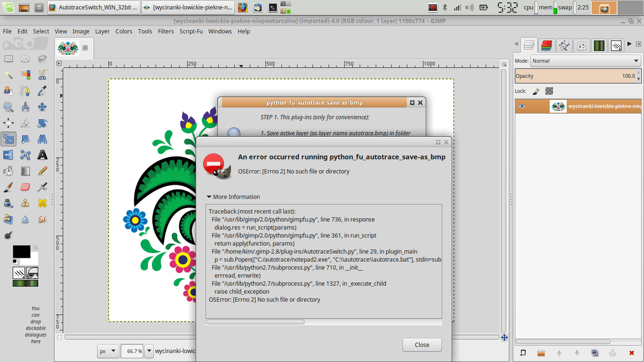Select the Move tool

point(42,107)
